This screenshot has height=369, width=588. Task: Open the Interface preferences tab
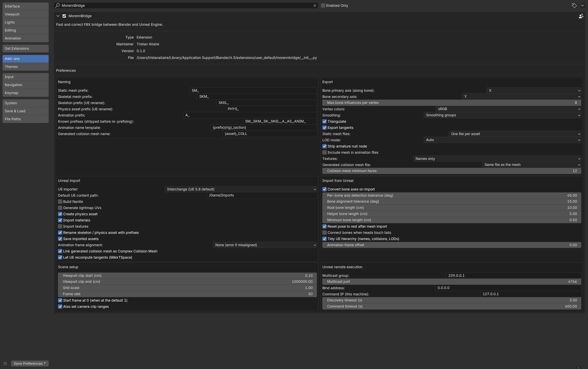coord(25,6)
